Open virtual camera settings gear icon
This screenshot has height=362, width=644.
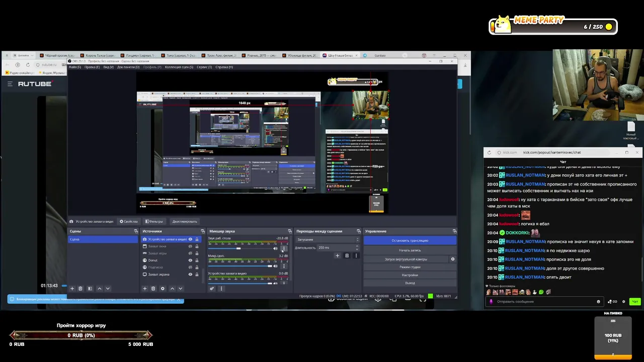tap(453, 259)
